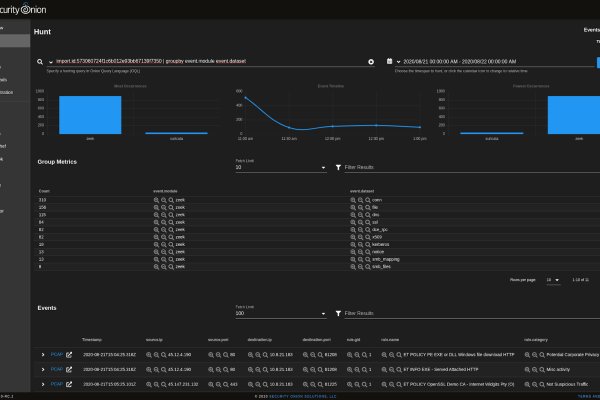
Task: Expand the first event row chevron
Action: click(43, 355)
